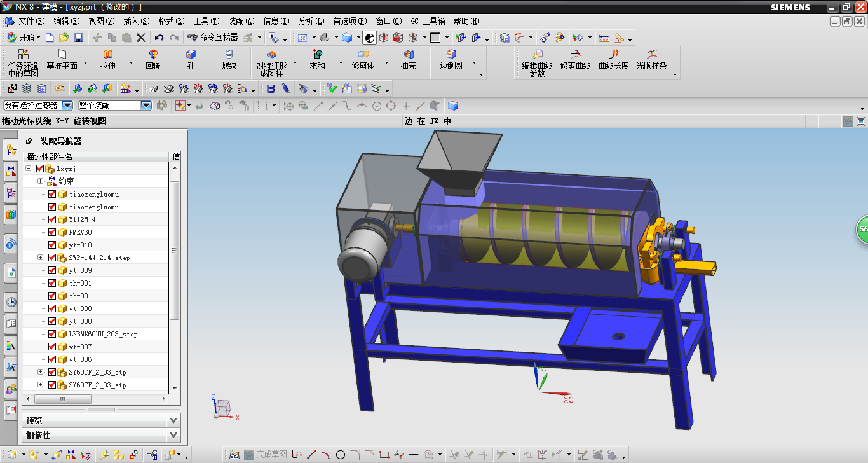Click the Datum Plane (基准平面) icon
868x463 pixels.
[62, 55]
